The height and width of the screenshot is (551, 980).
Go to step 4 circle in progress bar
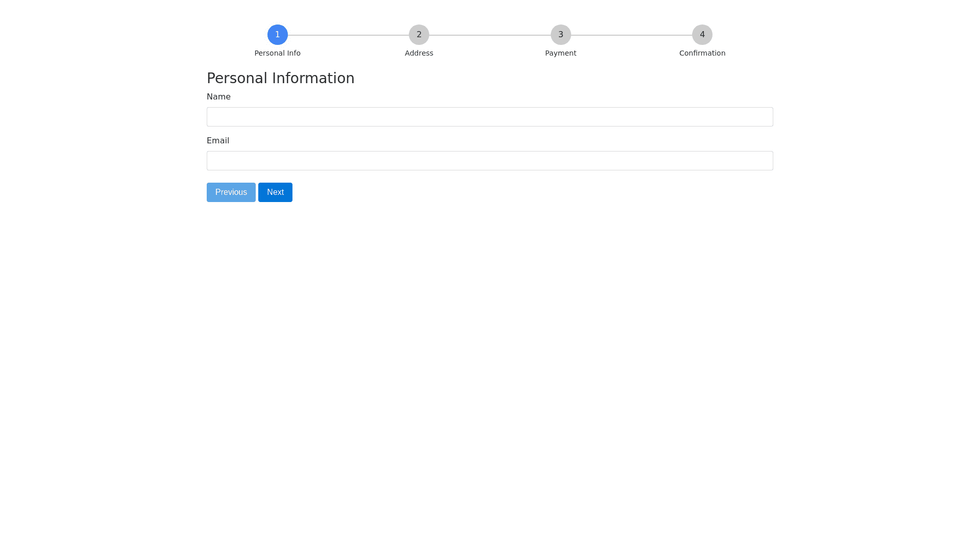[702, 35]
